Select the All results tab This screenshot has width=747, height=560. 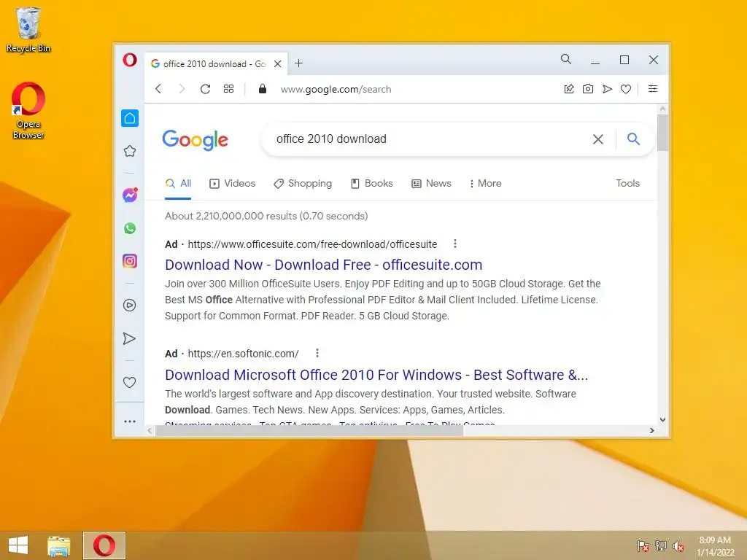178,183
